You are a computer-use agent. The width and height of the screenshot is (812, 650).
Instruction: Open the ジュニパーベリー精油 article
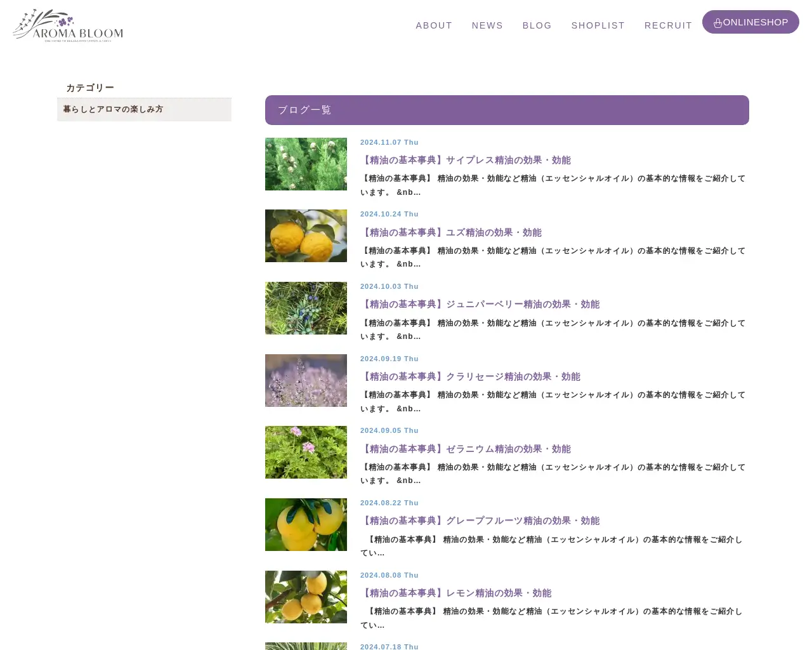[480, 304]
